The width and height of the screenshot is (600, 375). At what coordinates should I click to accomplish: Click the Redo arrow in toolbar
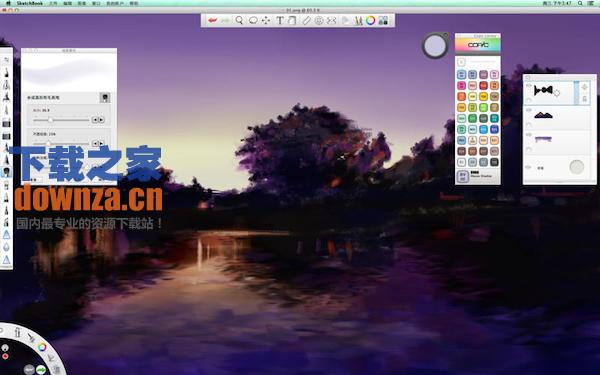click(x=225, y=20)
